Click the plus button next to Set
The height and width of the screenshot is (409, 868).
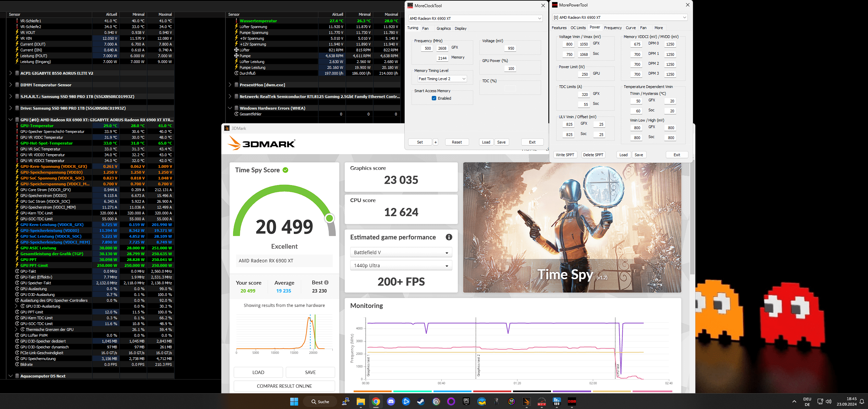coord(436,142)
